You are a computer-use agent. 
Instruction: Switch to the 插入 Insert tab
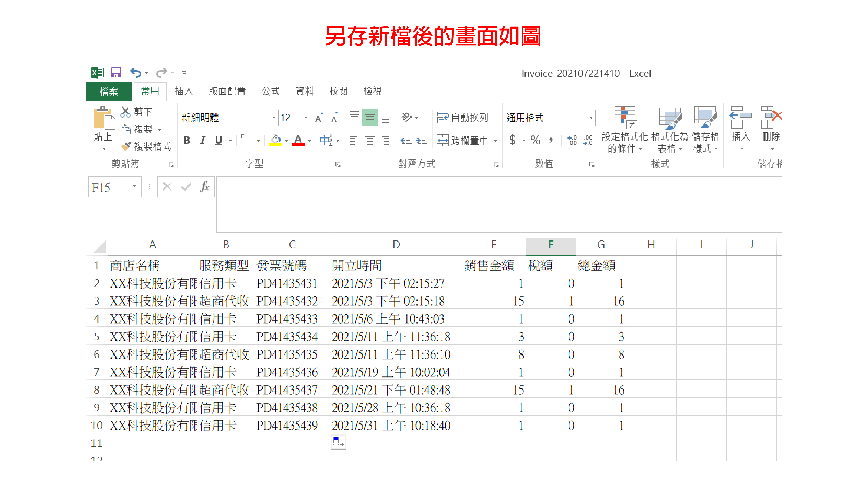[x=184, y=91]
